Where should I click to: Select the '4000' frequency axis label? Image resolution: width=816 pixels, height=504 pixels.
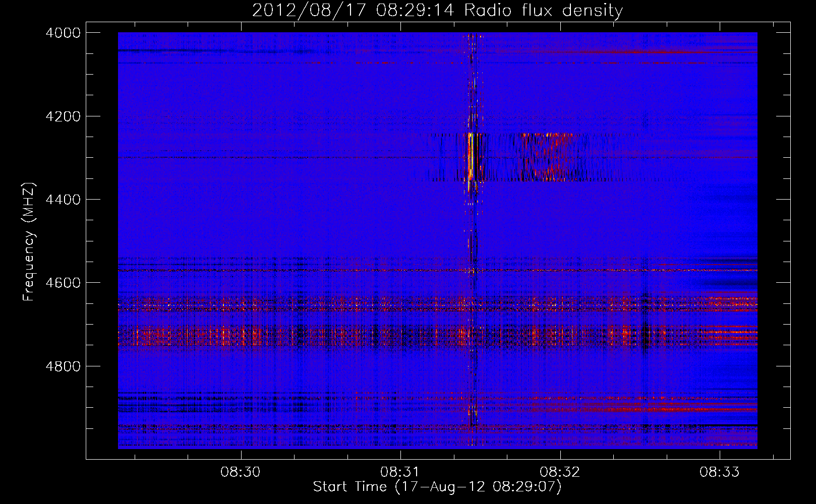[63, 33]
